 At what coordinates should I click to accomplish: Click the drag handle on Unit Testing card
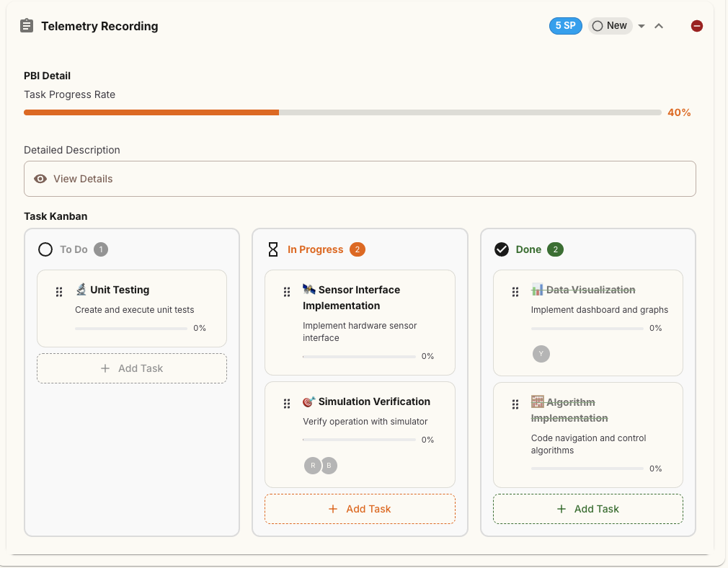59,291
